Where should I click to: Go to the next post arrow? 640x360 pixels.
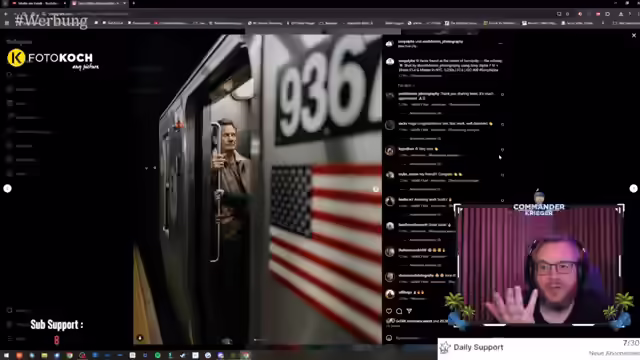[633, 188]
